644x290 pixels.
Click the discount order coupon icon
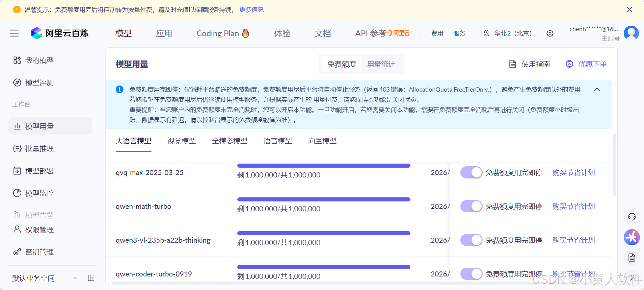[x=569, y=64]
